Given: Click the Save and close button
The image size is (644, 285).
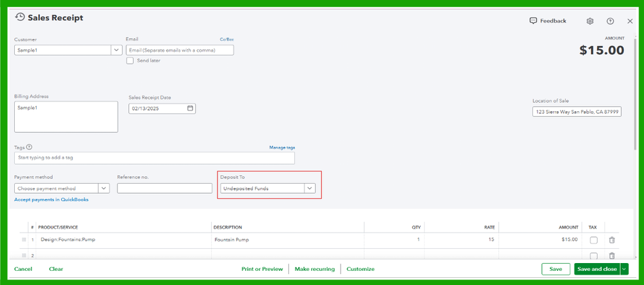Looking at the screenshot, I should [x=597, y=269].
